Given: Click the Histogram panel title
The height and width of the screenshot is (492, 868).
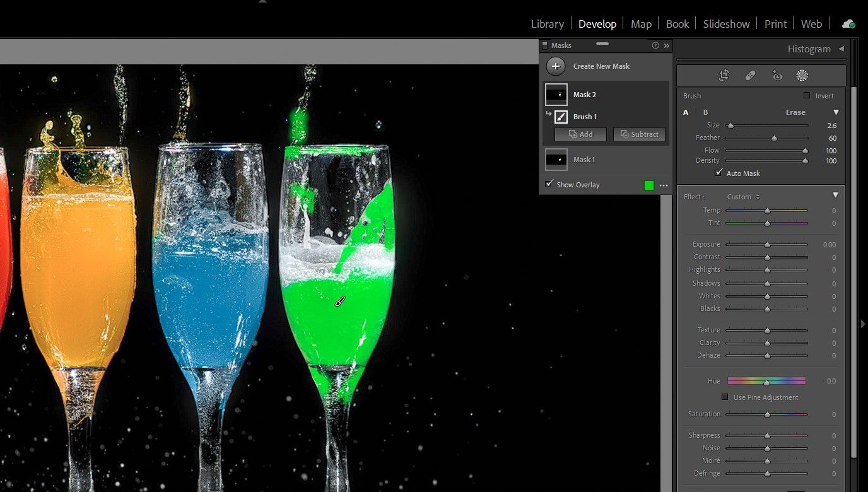Looking at the screenshot, I should click(809, 49).
